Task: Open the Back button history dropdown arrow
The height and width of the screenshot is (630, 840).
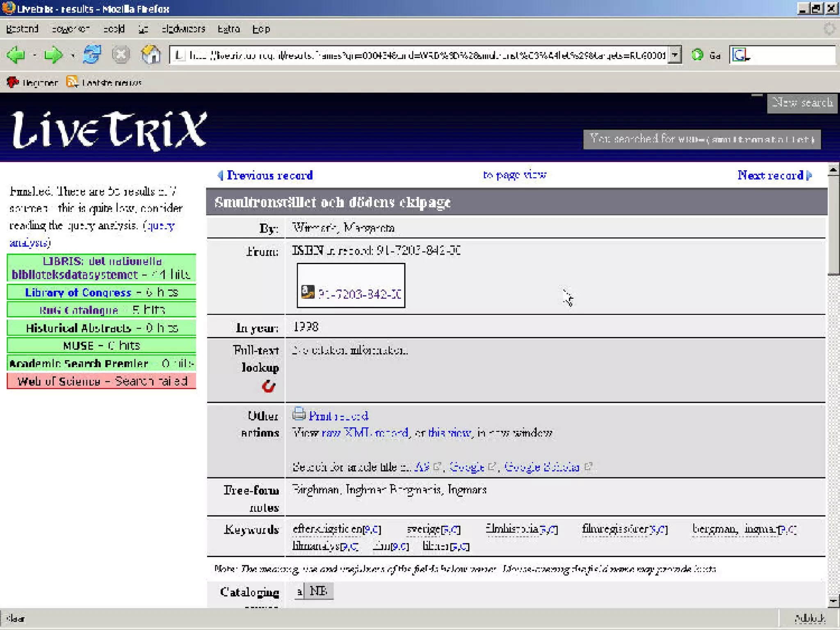Action: click(x=35, y=55)
